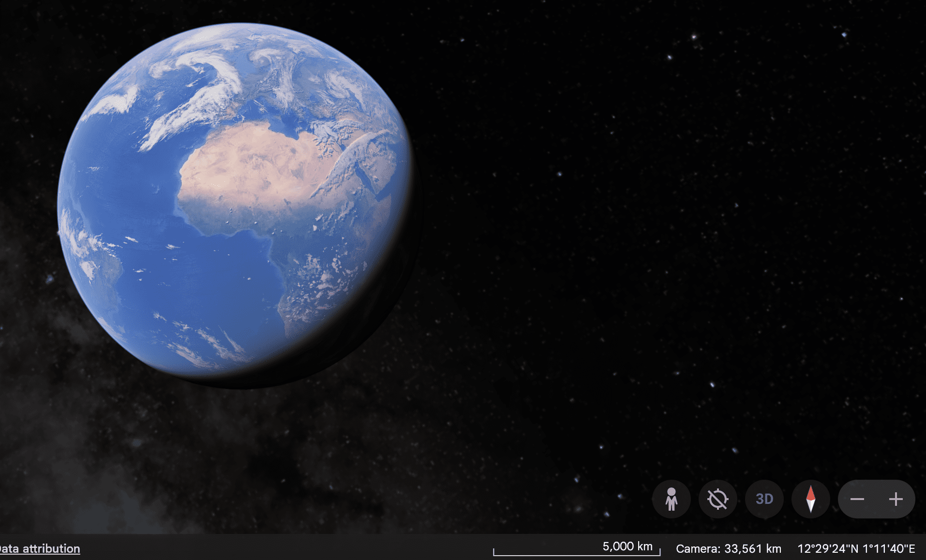This screenshot has width=926, height=560.
Task: Zoom in with the plus button
Action: (x=896, y=499)
